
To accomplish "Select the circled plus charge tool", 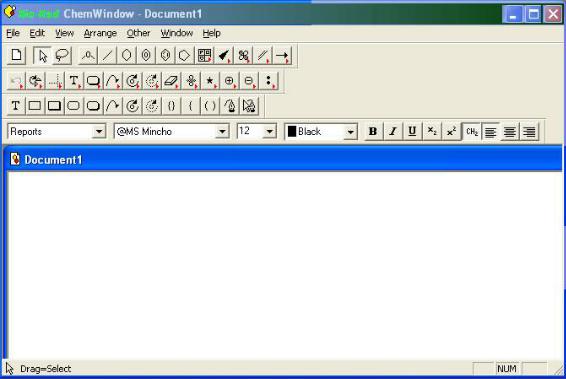I will pyautogui.click(x=230, y=81).
